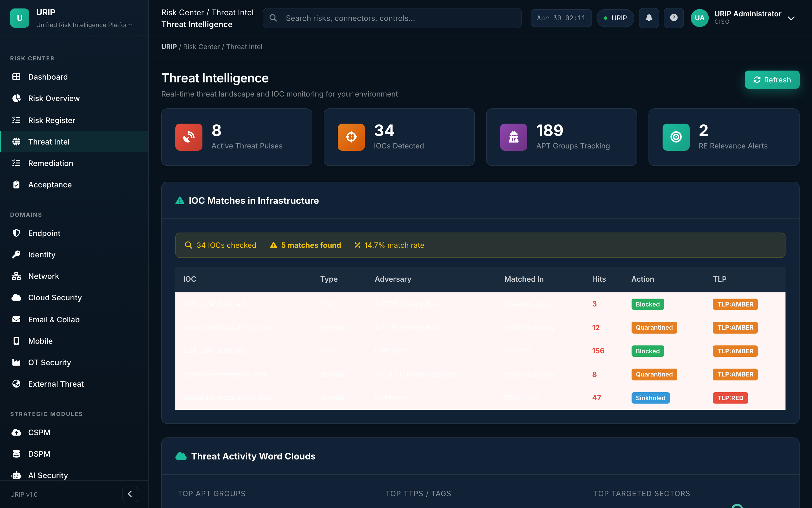This screenshot has width=812, height=508.
Task: Open the Dashboard sidebar item
Action: pos(74,77)
